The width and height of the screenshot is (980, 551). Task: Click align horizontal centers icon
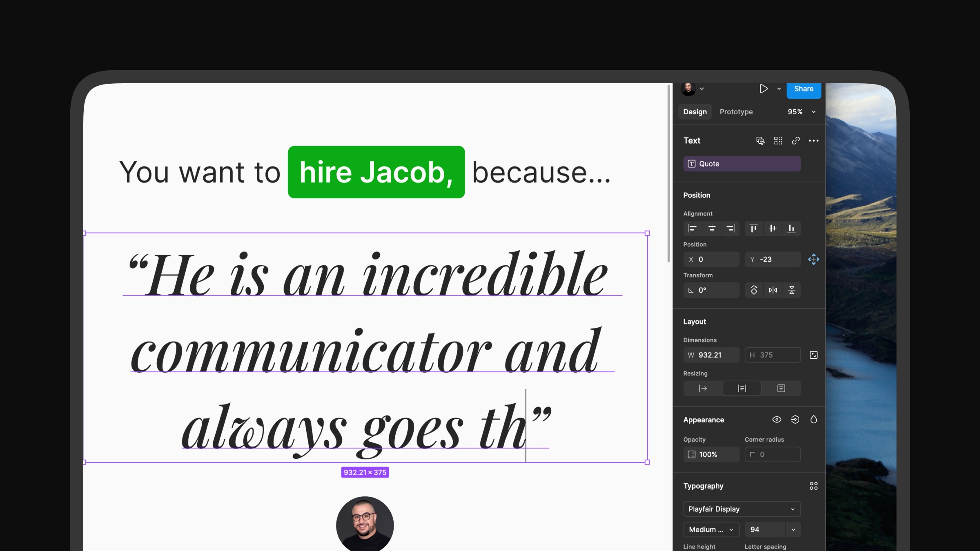click(712, 229)
